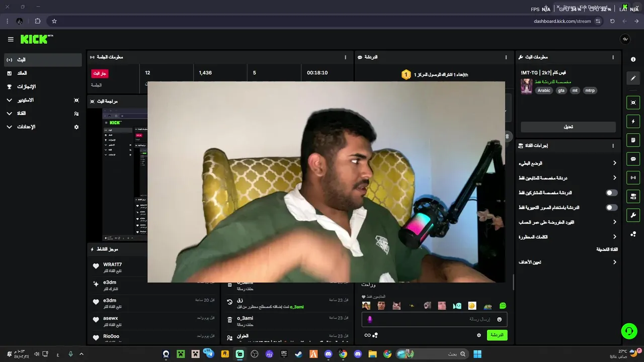Viewport: 644px width, 362px height.
Task: Select the Stream item in left sidebar
Action: pos(43,60)
